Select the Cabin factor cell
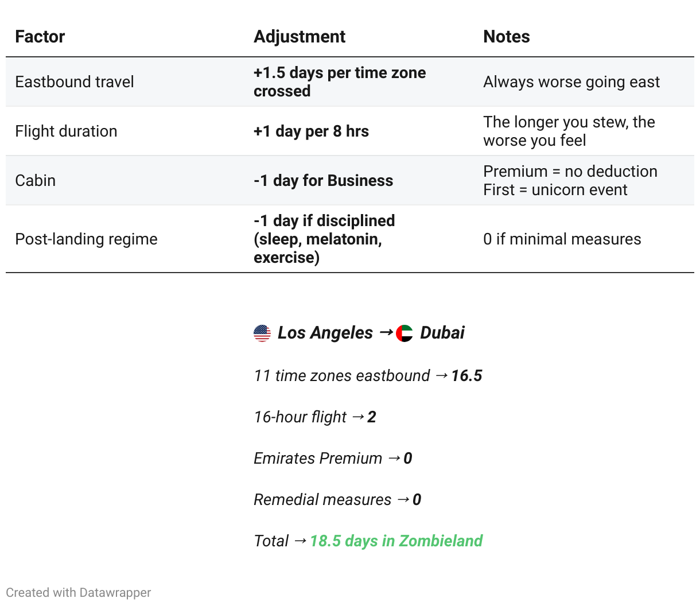 coord(36,181)
